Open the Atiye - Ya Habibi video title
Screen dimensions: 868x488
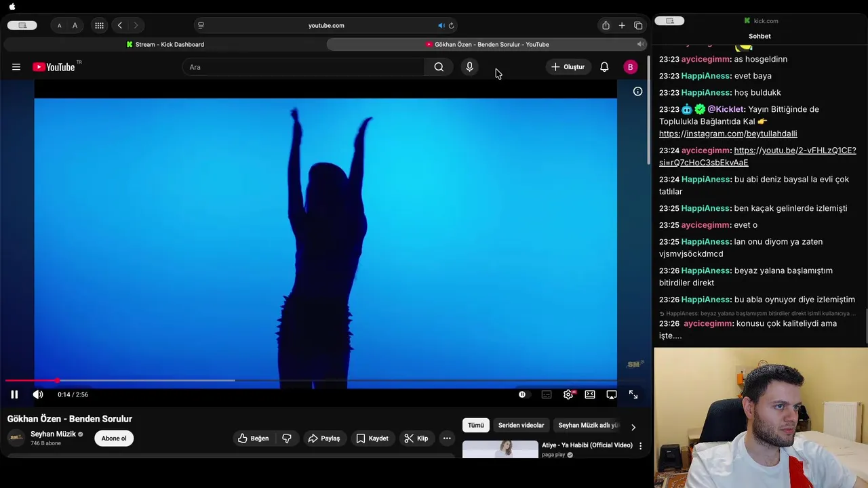(587, 445)
